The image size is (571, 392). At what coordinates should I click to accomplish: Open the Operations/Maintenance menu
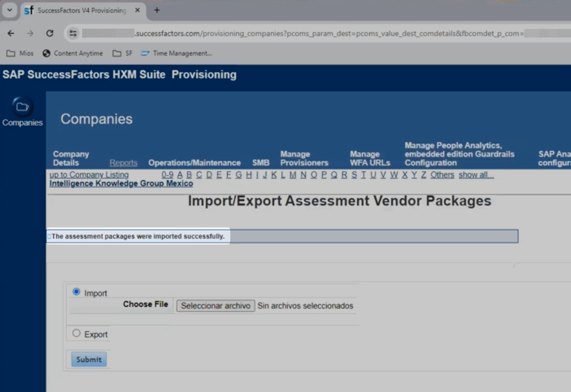(194, 163)
